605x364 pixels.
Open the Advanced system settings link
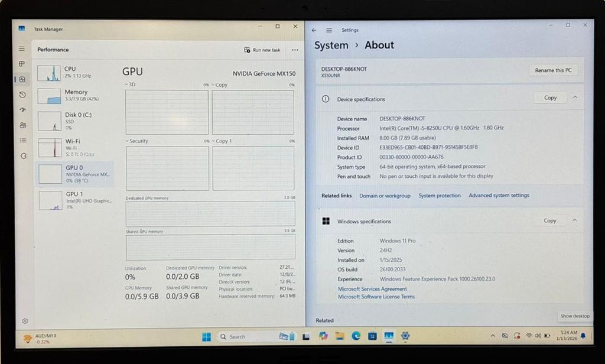tap(499, 196)
